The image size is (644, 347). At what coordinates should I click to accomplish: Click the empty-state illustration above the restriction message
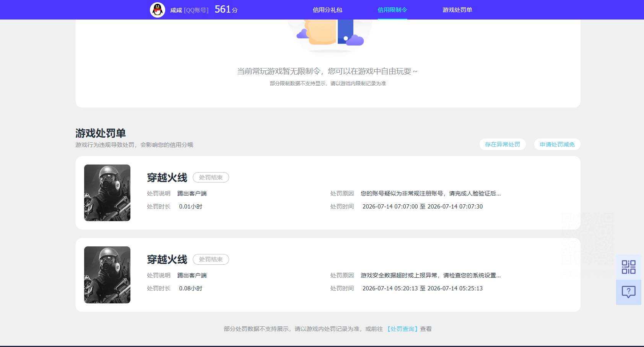[x=330, y=36]
